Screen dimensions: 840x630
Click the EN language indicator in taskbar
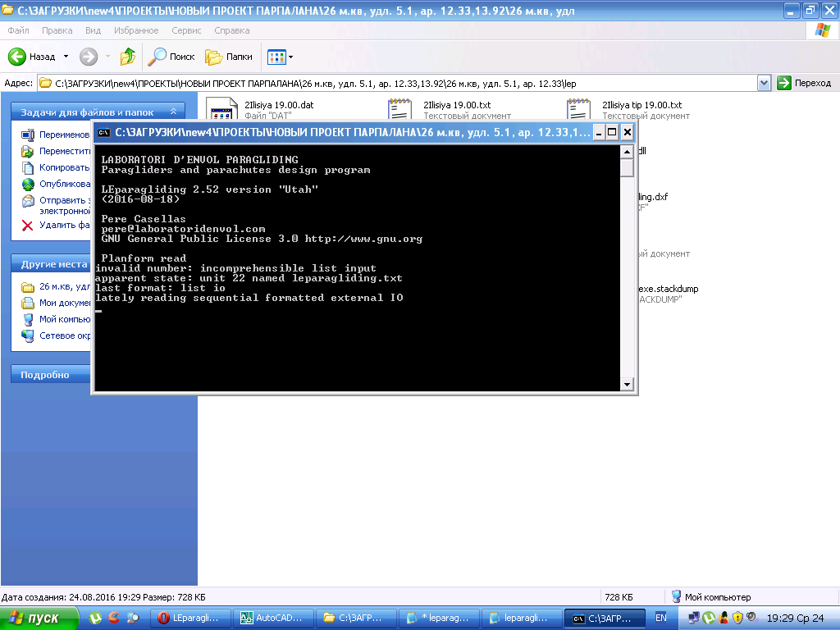click(660, 619)
